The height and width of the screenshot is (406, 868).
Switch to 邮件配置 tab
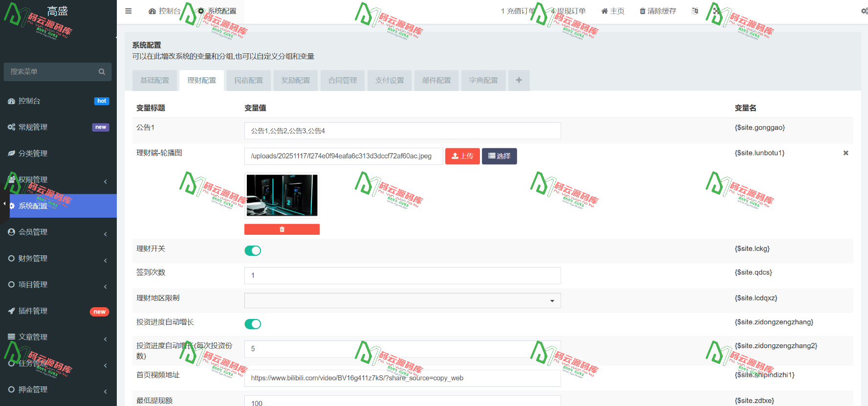(x=436, y=80)
